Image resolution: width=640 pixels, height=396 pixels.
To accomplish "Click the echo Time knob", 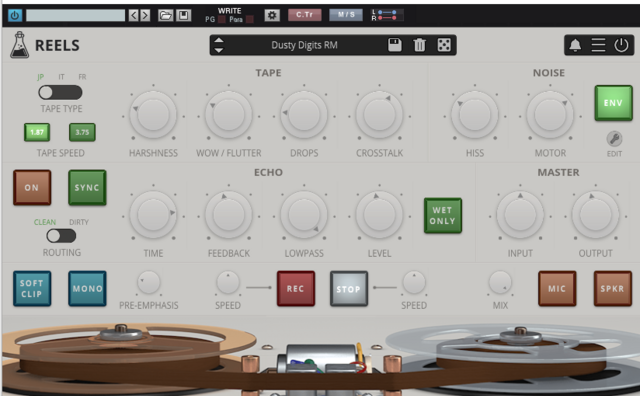I will (153, 215).
